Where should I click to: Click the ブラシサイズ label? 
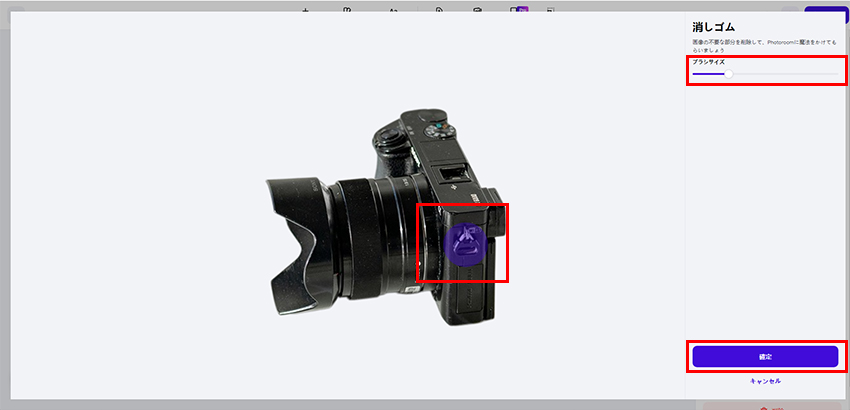(709, 62)
